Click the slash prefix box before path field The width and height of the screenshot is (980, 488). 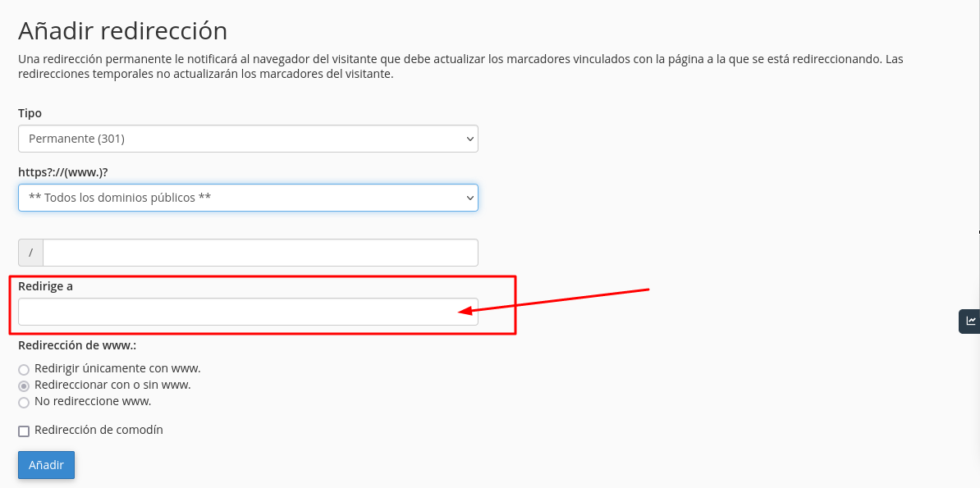(x=30, y=253)
